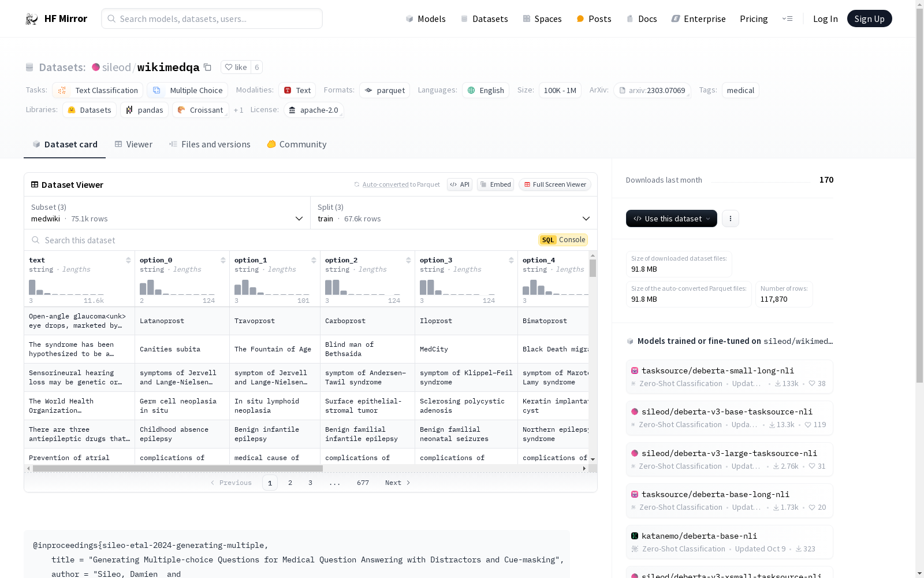This screenshot has height=578, width=924.
Task: Click the apache-2.0 license tag
Action: pyautogui.click(x=314, y=110)
